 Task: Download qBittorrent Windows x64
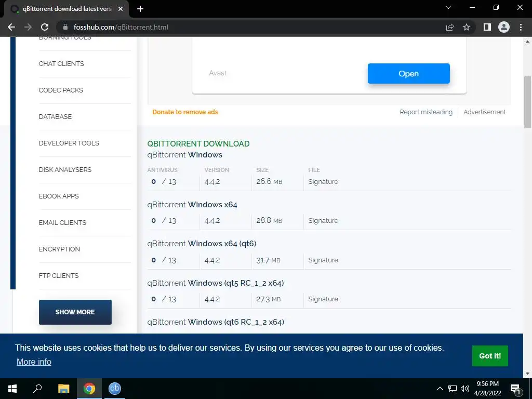tap(192, 205)
